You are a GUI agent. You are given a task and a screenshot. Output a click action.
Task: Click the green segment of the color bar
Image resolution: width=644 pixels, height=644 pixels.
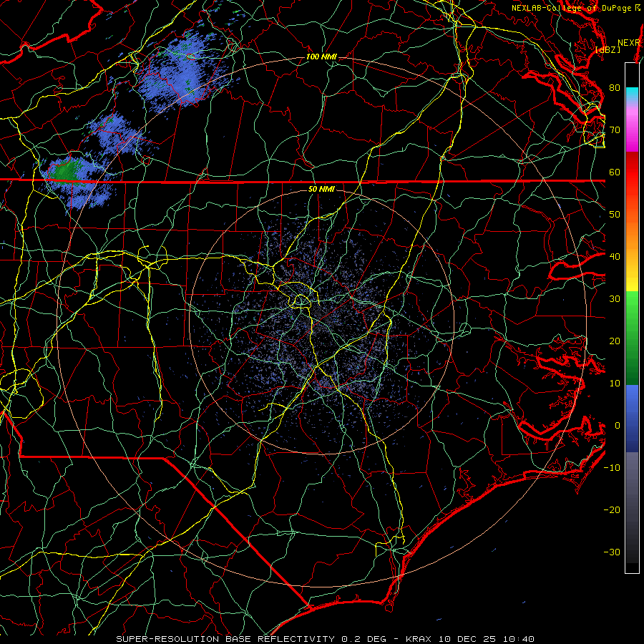pyautogui.click(x=632, y=338)
